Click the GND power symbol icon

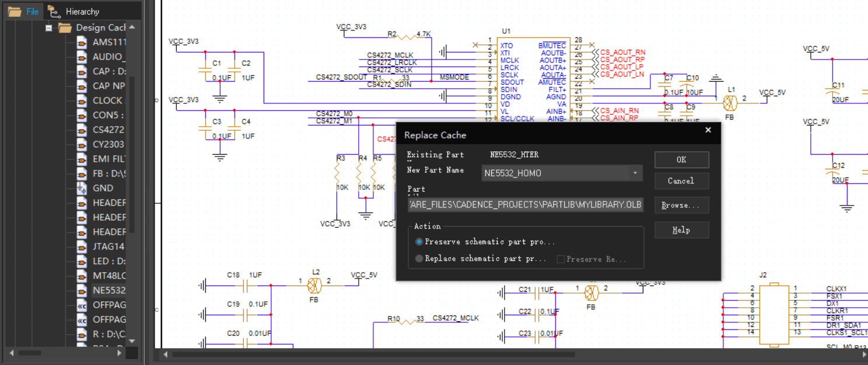pyautogui.click(x=82, y=188)
